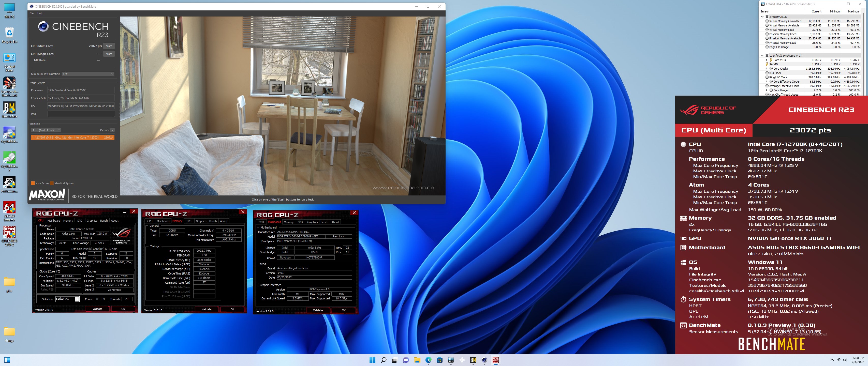Viewport: 868px width, 366px height.
Task: Collapse the CPU [#0] Intel Core sensor group
Action: tap(762, 56)
